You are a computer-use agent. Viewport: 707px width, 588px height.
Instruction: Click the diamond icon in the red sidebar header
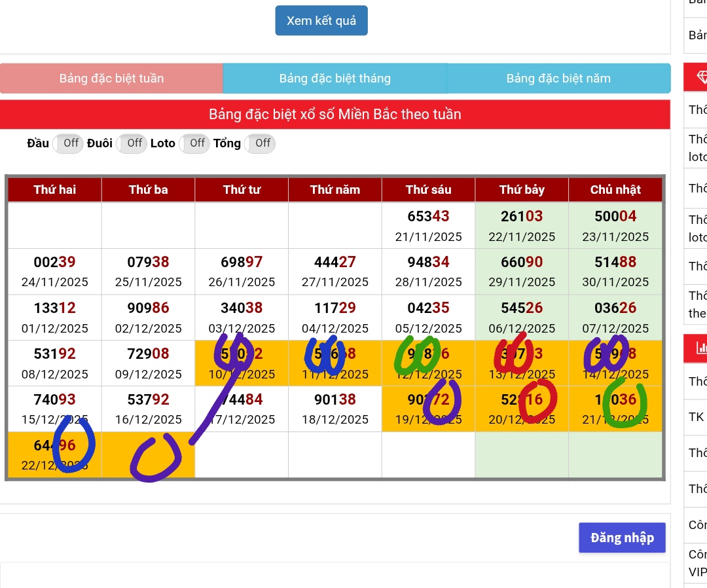tap(701, 77)
